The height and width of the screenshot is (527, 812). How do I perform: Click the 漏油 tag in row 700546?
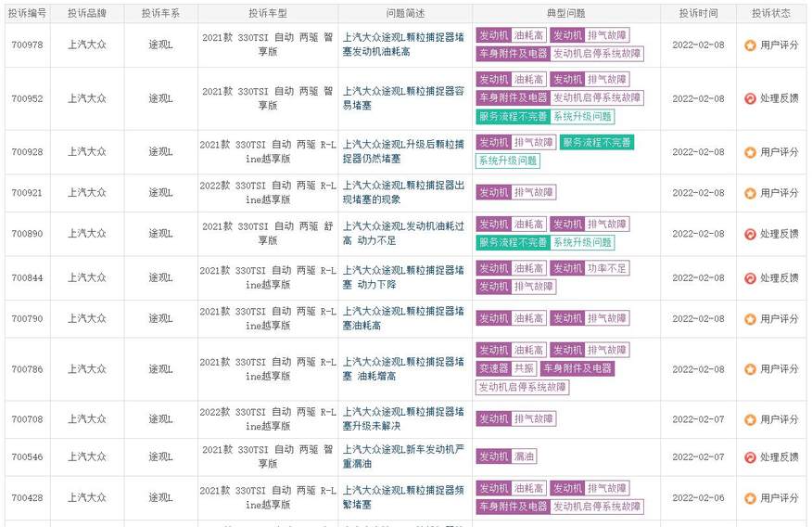(x=524, y=456)
